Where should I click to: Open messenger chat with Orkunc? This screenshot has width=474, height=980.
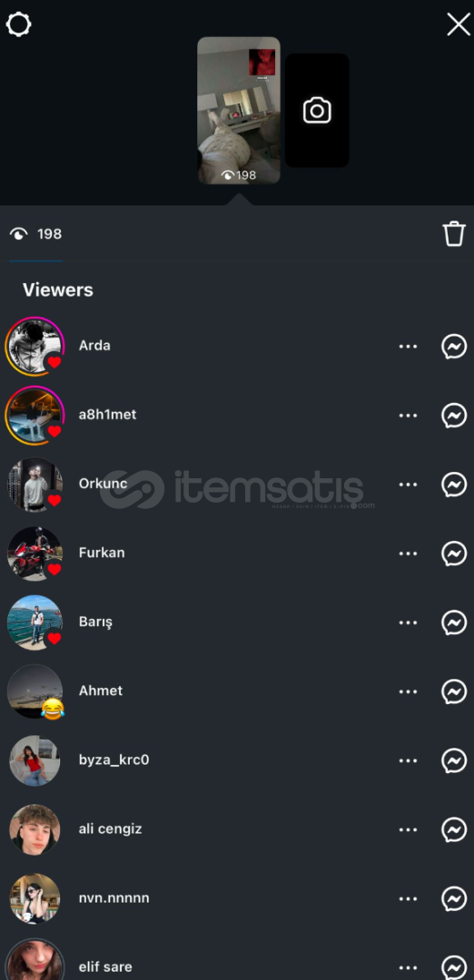454,485
